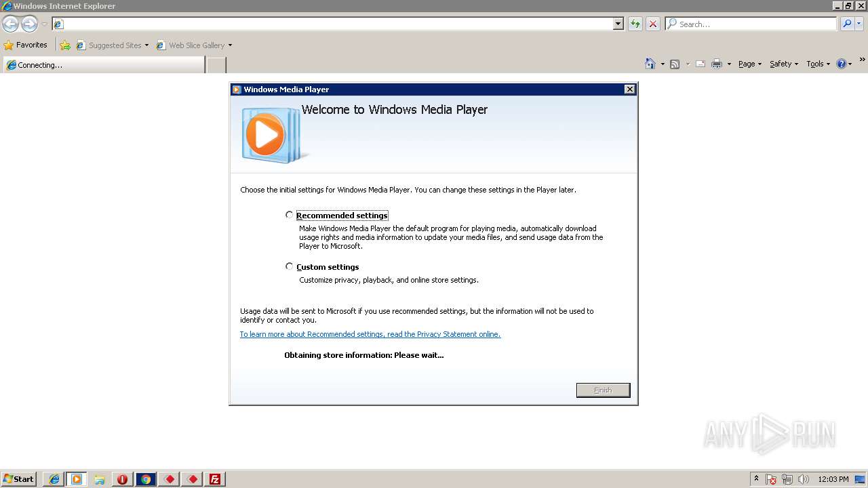Open the search provider dropdown arrow
The width and height of the screenshot is (868, 488).
pyautogui.click(x=859, y=24)
